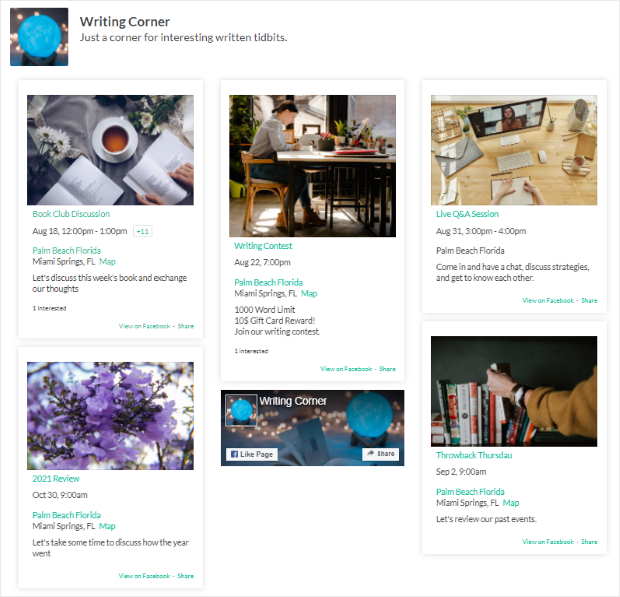Click View on Facebook in Book Club Discussion card
This screenshot has width=620, height=597.
144,326
